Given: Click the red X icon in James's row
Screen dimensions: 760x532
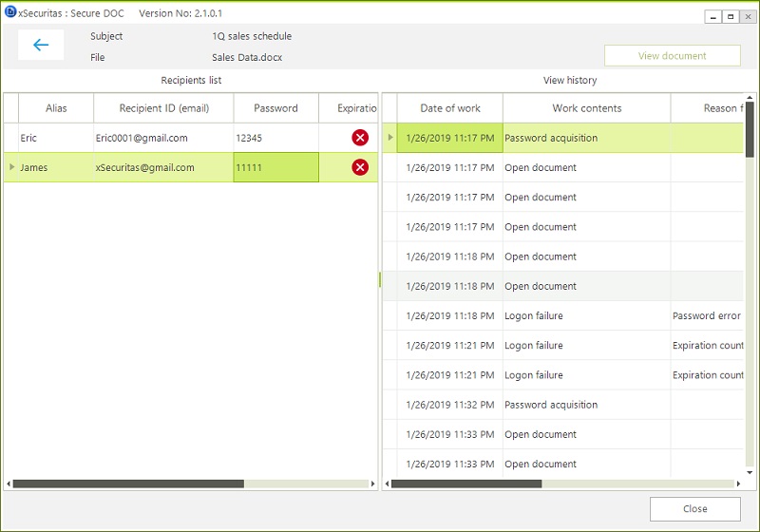Looking at the screenshot, I should [360, 167].
